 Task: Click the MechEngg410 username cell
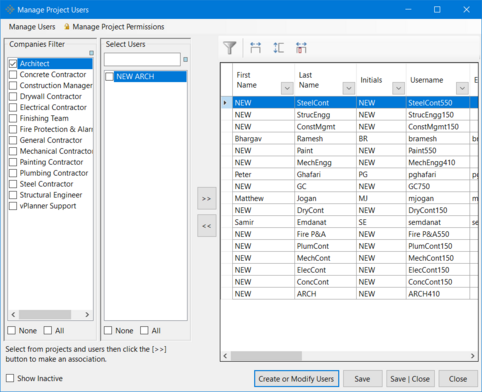click(x=438, y=162)
